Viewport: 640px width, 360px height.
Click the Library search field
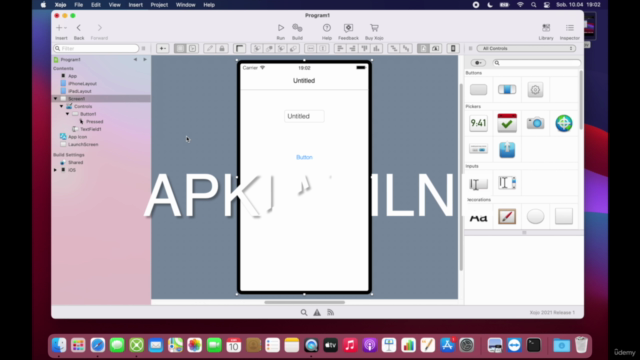[x=536, y=63]
